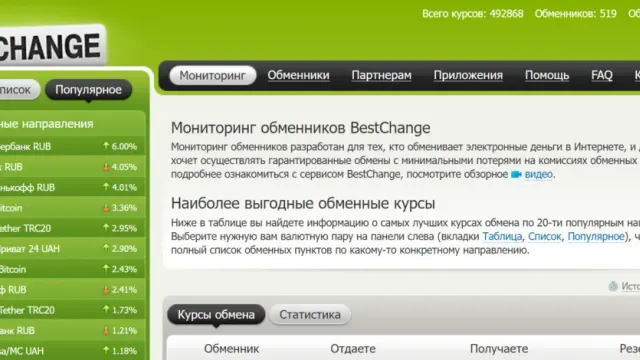The image size is (640, 360).
Task: Select the RUB 2.41% direction row
Action: point(72,289)
